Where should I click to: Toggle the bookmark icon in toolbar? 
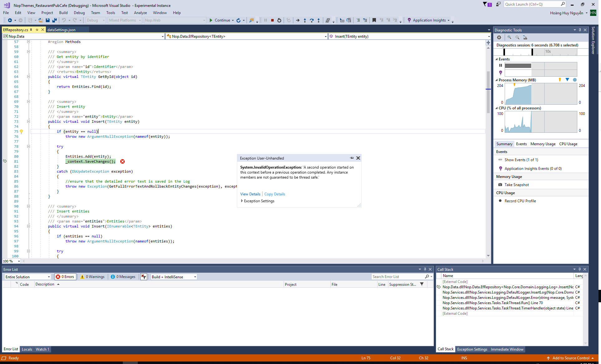[x=374, y=20]
